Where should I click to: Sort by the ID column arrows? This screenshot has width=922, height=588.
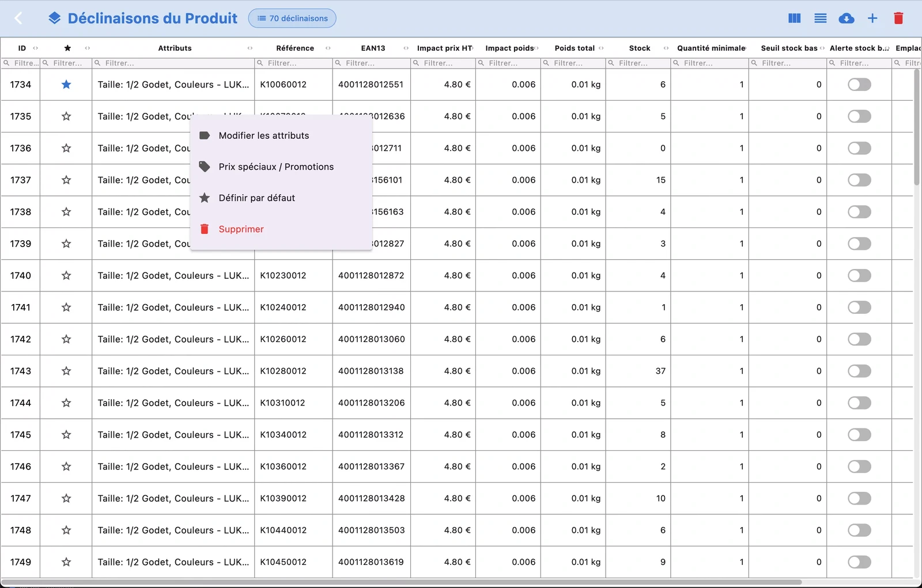click(x=36, y=48)
